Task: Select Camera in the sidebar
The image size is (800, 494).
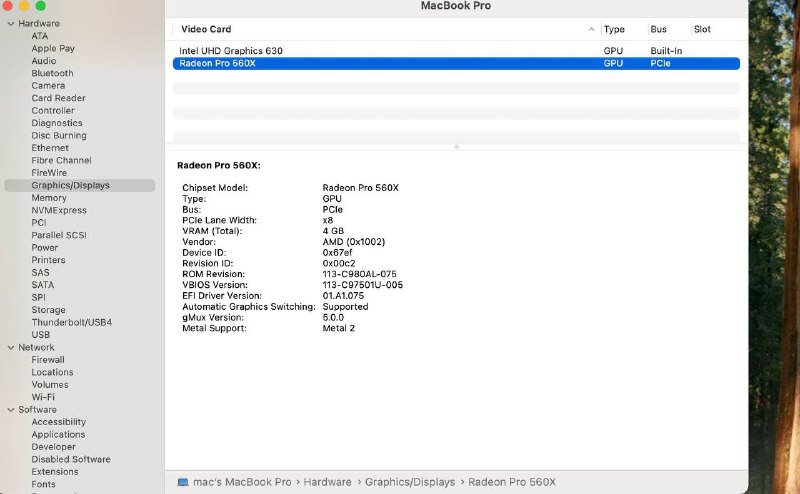Action: coord(48,86)
